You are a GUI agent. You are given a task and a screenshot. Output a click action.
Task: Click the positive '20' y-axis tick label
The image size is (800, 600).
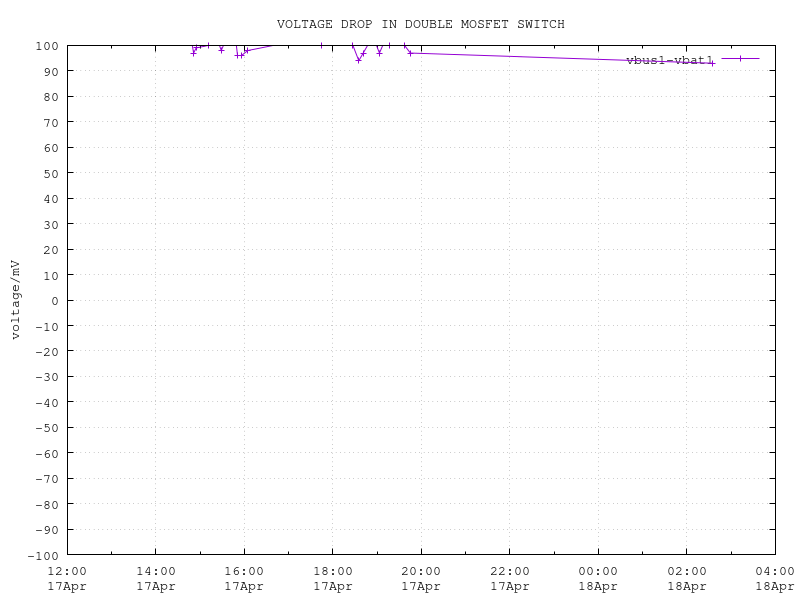pyautogui.click(x=51, y=250)
